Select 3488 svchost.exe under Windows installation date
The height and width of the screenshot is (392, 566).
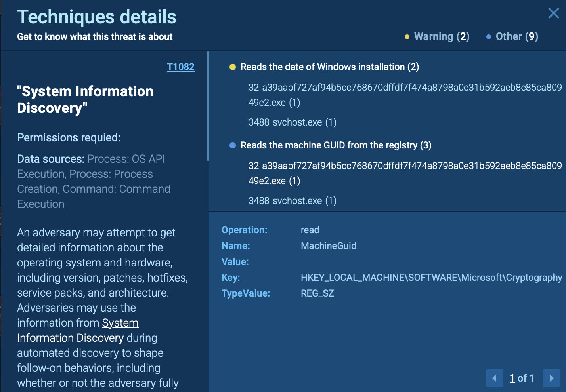293,122
